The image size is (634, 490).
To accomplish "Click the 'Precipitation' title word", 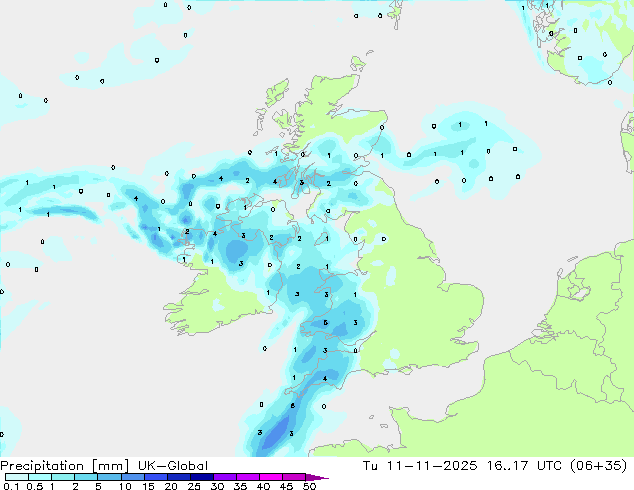I will tap(42, 466).
